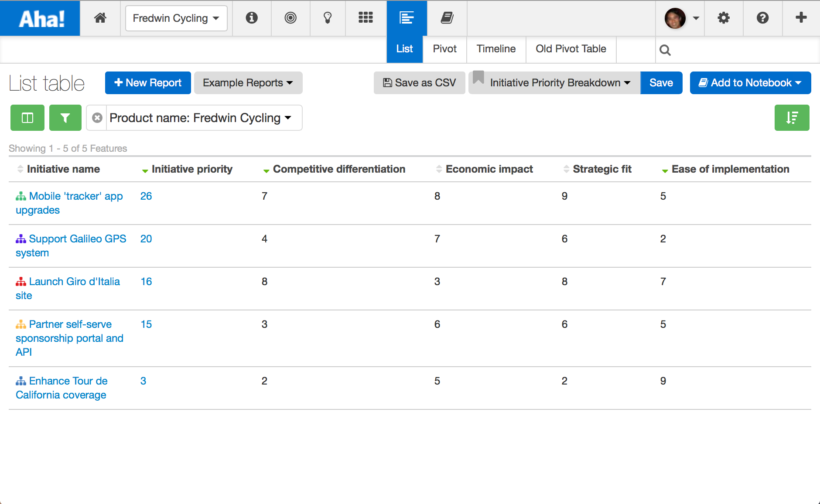The width and height of the screenshot is (820, 504).
Task: Switch to the Timeline tab
Action: pyautogui.click(x=496, y=49)
